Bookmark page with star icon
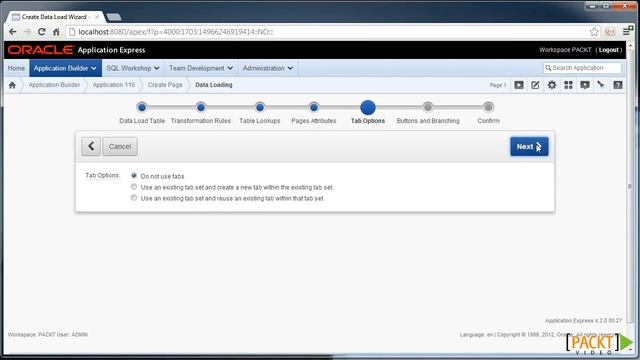 (594, 31)
